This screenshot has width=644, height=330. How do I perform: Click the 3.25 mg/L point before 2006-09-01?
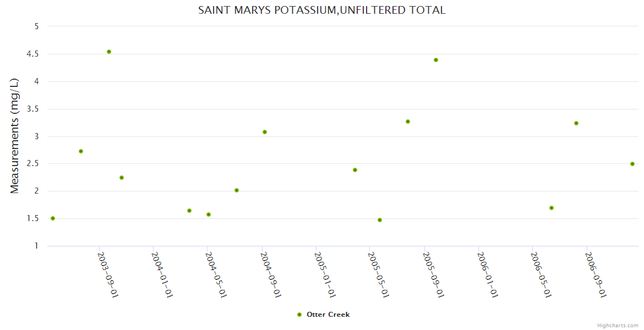pyautogui.click(x=576, y=123)
